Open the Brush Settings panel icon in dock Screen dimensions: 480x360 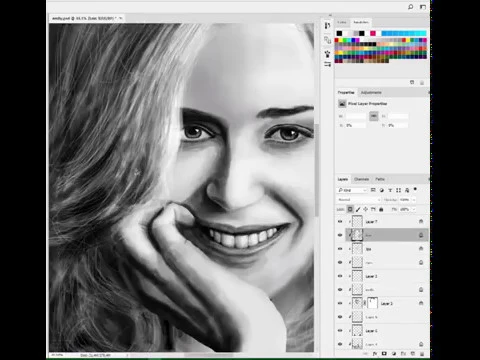327,54
